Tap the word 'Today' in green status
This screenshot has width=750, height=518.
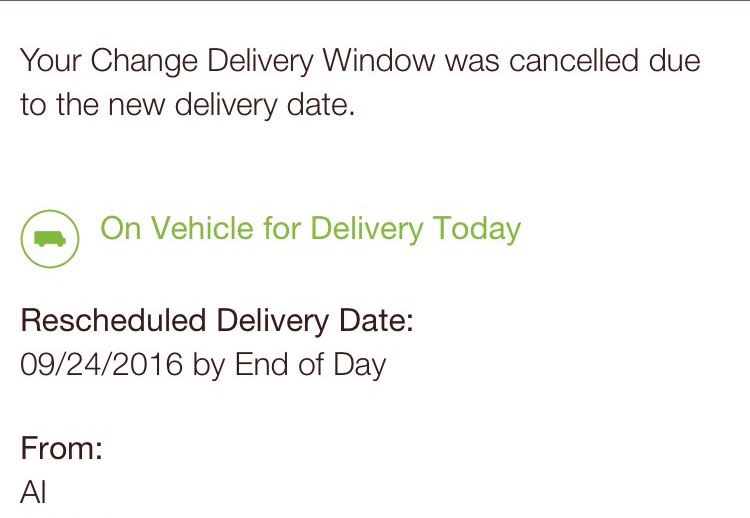click(476, 228)
